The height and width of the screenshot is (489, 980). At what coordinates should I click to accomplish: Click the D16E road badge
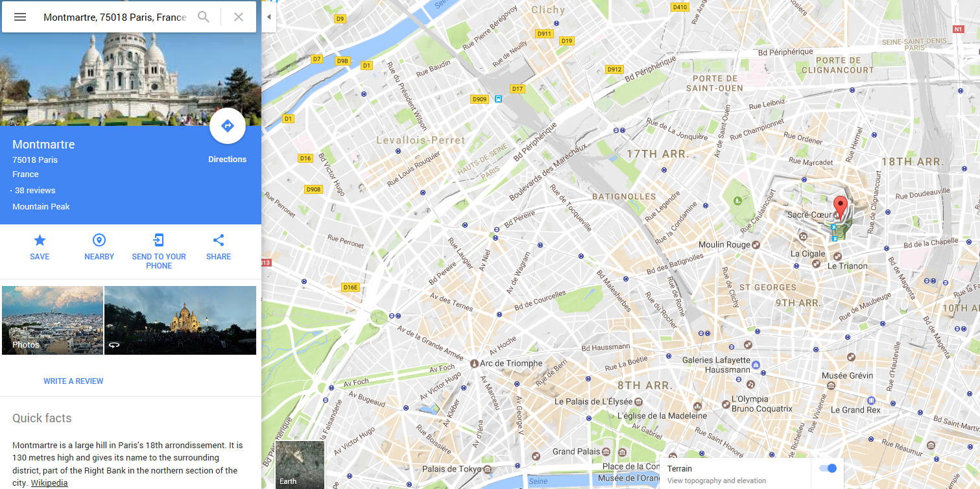(x=350, y=287)
